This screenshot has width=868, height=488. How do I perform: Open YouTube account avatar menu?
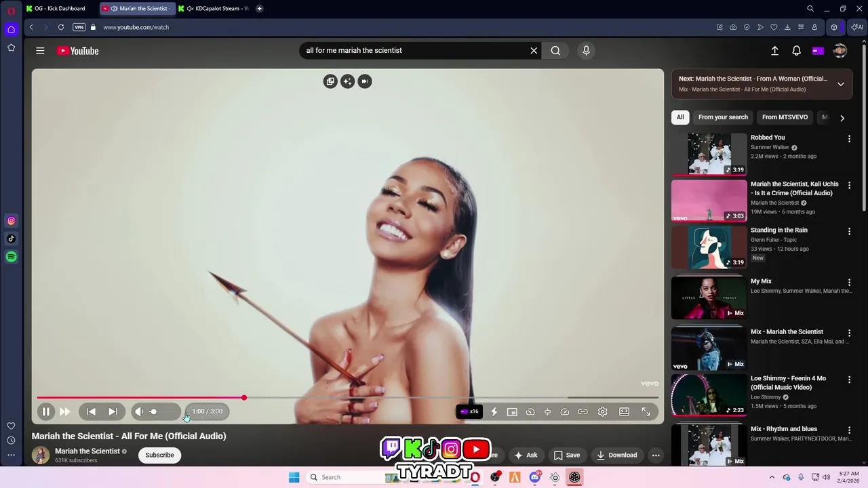point(840,51)
